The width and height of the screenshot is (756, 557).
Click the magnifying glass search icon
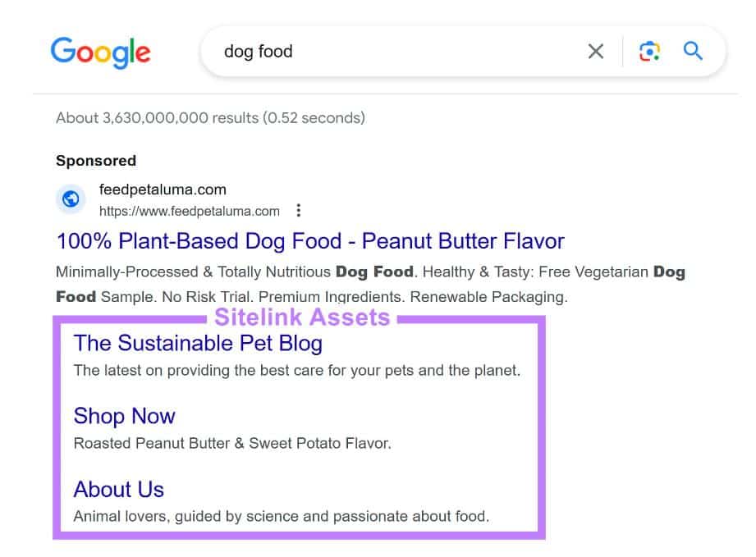click(x=693, y=51)
